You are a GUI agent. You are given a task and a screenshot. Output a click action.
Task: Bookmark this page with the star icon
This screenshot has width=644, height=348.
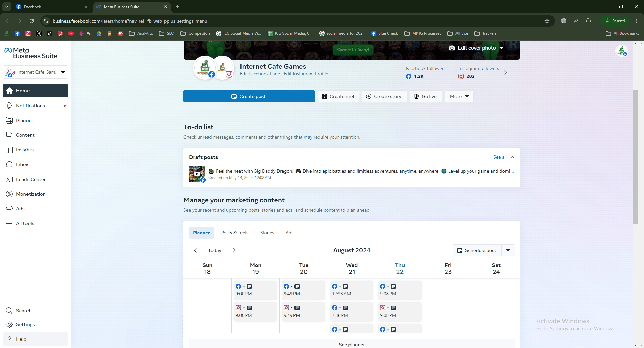(x=547, y=21)
